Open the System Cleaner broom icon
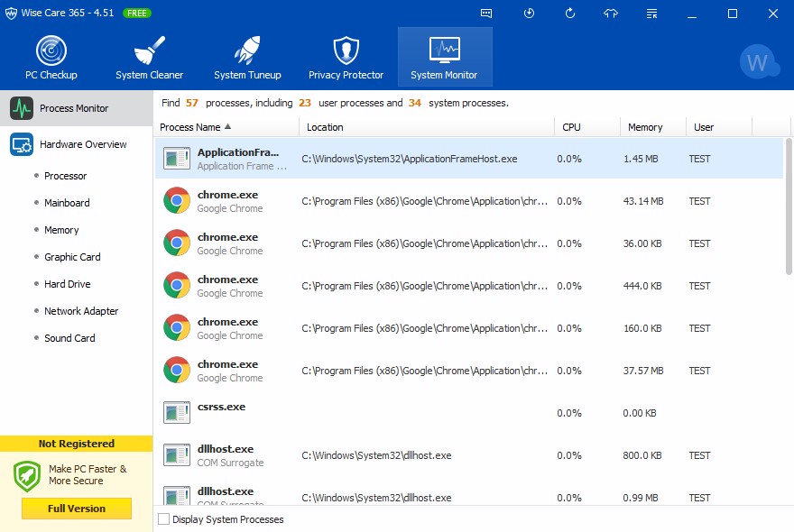 pyautogui.click(x=149, y=58)
